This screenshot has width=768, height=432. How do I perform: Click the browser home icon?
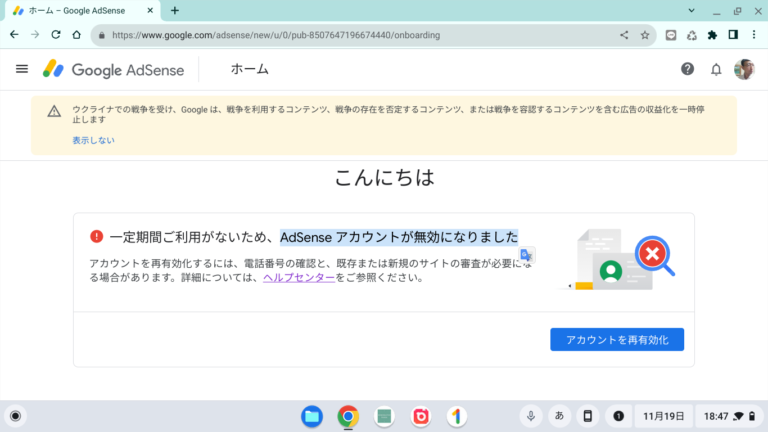pyautogui.click(x=76, y=35)
